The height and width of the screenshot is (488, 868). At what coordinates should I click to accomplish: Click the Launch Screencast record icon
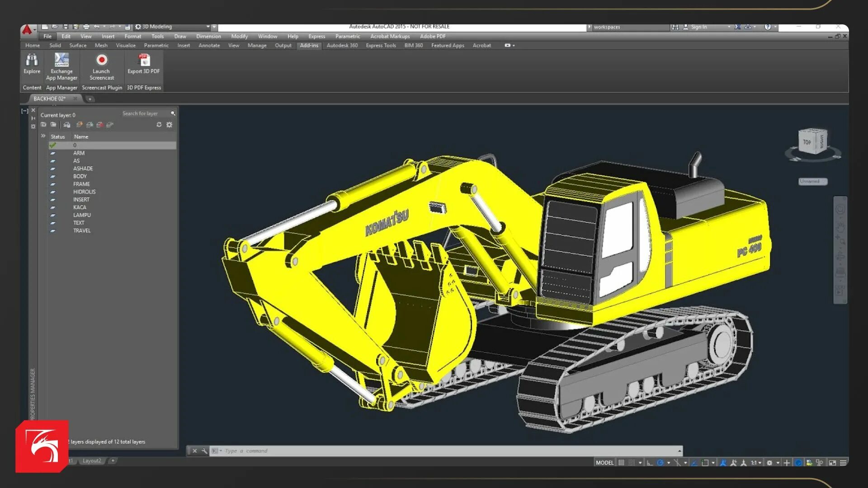pyautogui.click(x=101, y=60)
